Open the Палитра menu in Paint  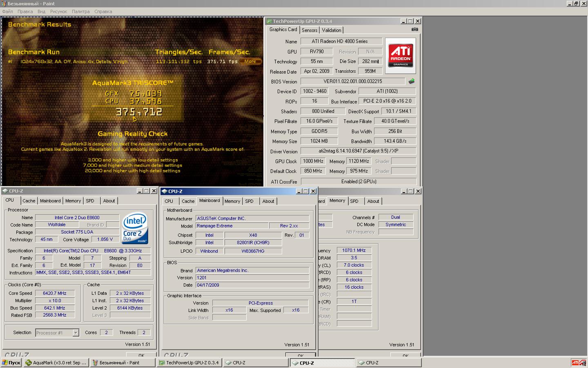coord(81,11)
